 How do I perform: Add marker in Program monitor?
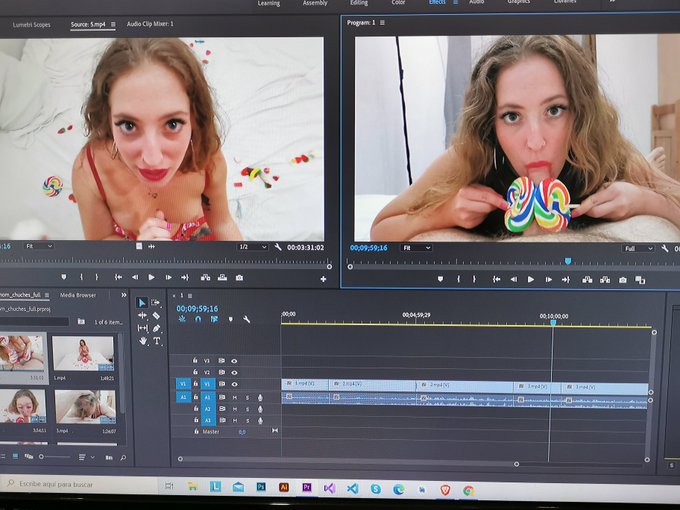(x=441, y=280)
